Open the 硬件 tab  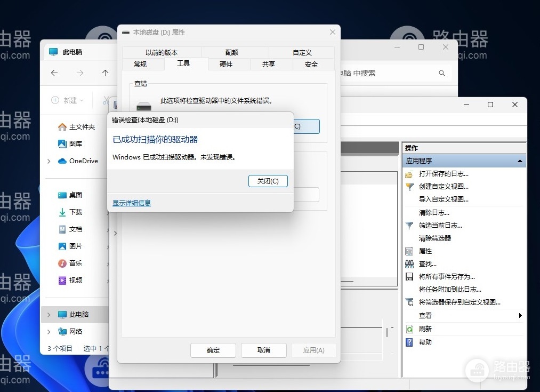tap(226, 65)
